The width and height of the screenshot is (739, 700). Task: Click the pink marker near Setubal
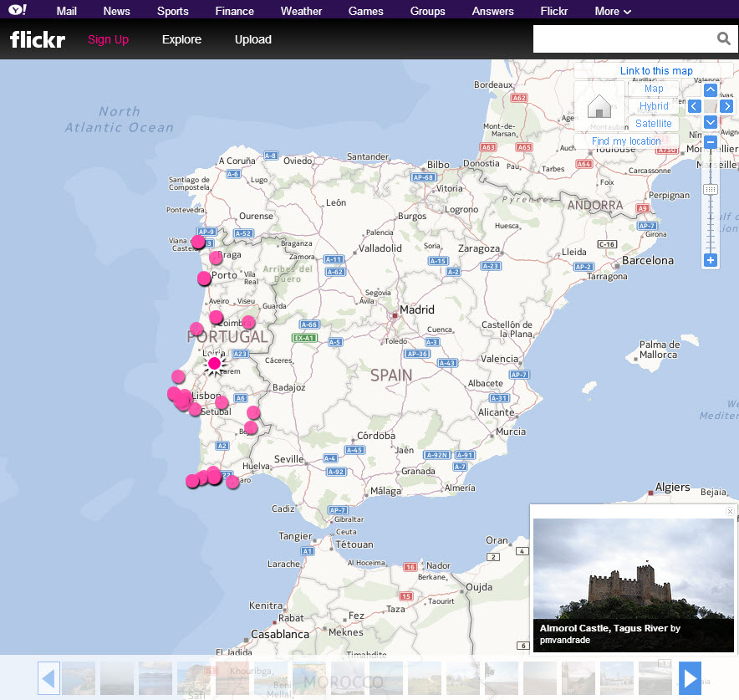pyautogui.click(x=195, y=409)
